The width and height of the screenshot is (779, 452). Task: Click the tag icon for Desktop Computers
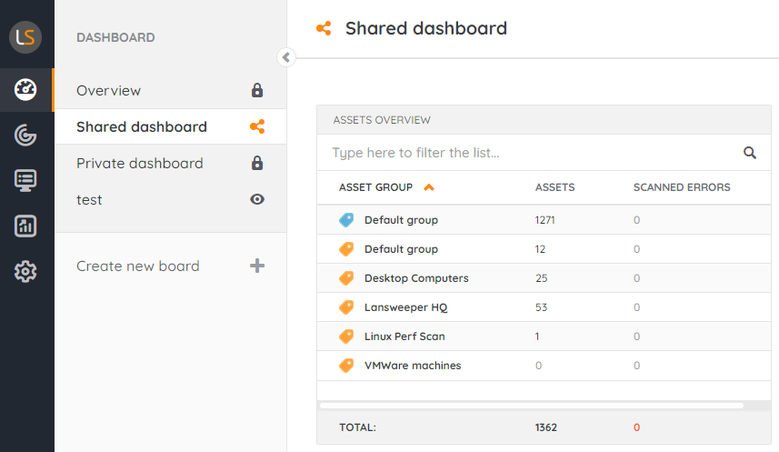(346, 278)
